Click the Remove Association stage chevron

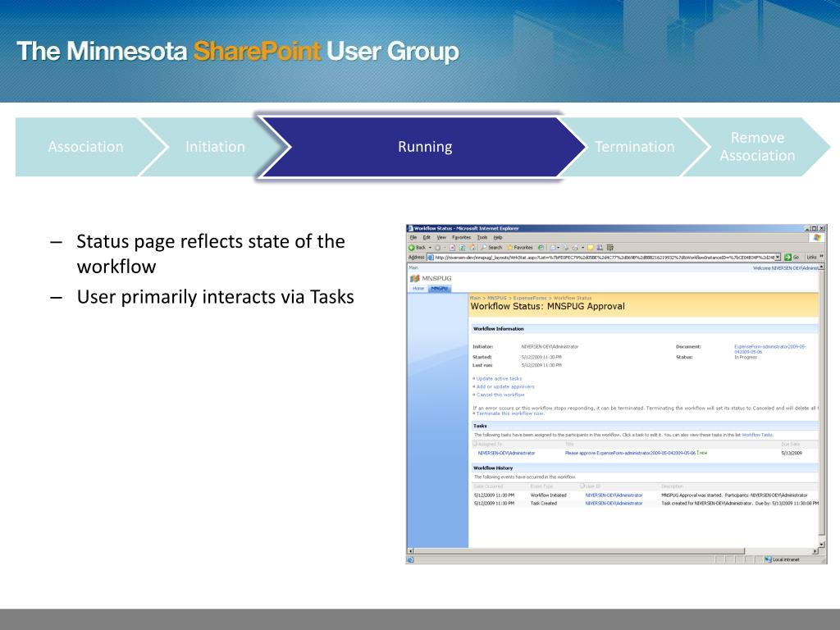pyautogui.click(x=757, y=147)
